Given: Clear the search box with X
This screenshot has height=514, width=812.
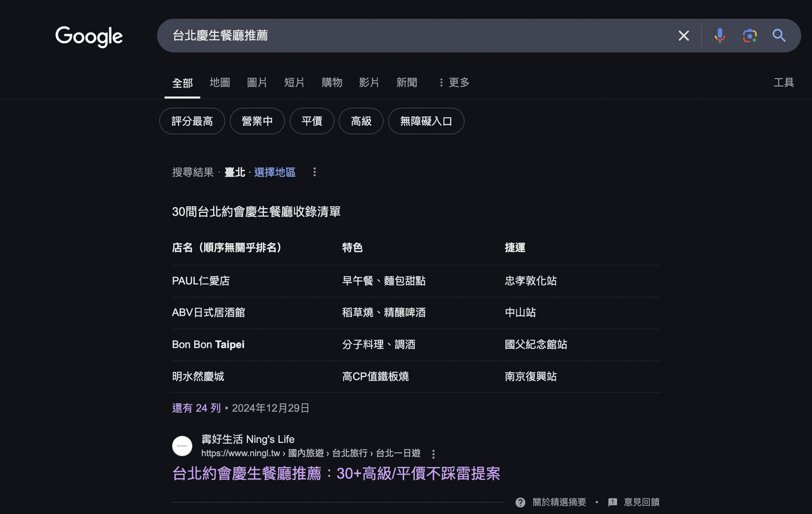Looking at the screenshot, I should (684, 36).
